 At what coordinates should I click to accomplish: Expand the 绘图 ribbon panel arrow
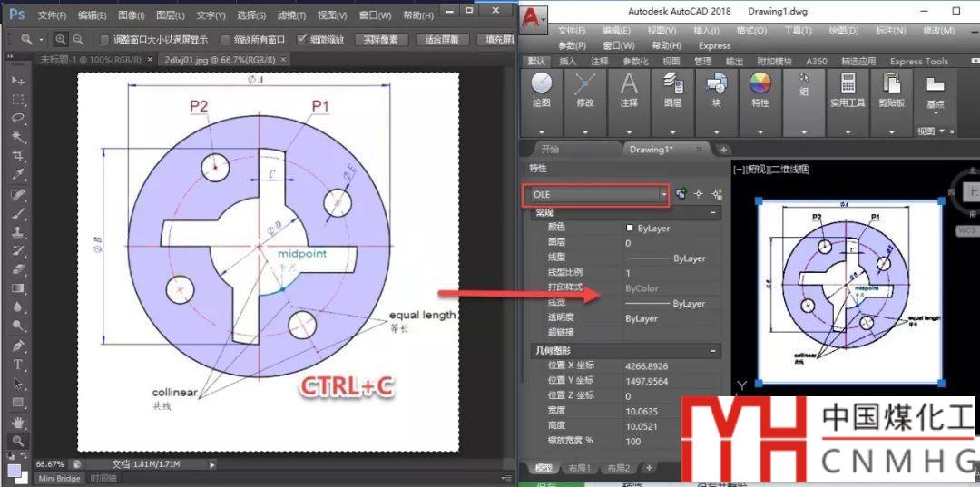(x=542, y=131)
